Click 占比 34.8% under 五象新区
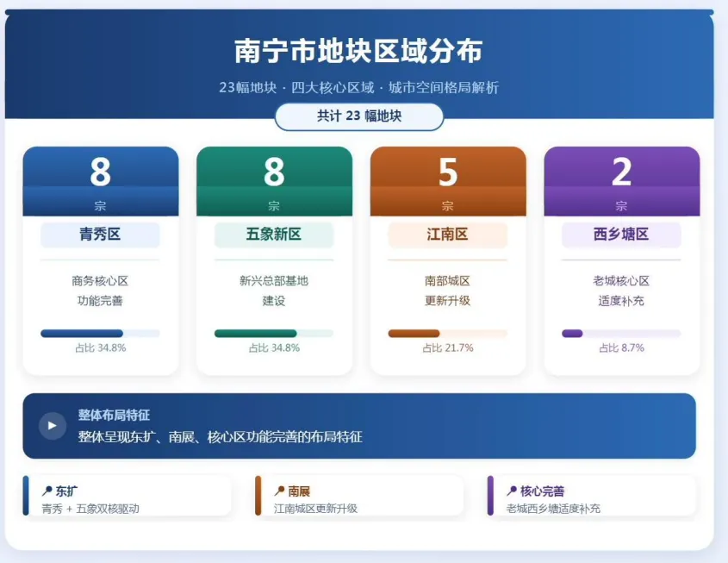The image size is (728, 563). click(x=274, y=348)
